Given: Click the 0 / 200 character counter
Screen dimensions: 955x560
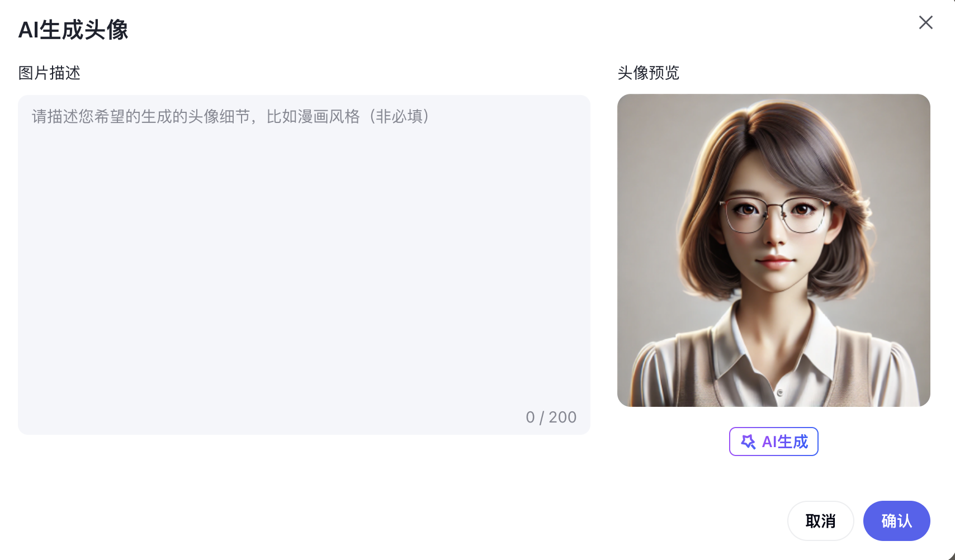Looking at the screenshot, I should [551, 417].
